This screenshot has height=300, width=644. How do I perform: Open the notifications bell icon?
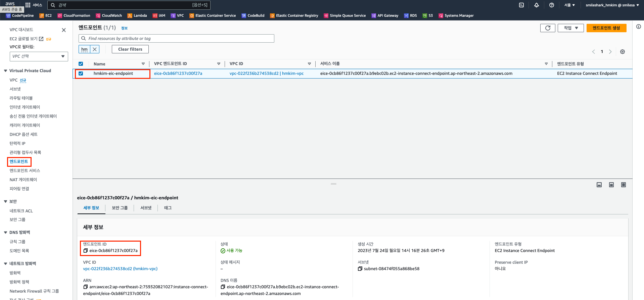coord(537,5)
